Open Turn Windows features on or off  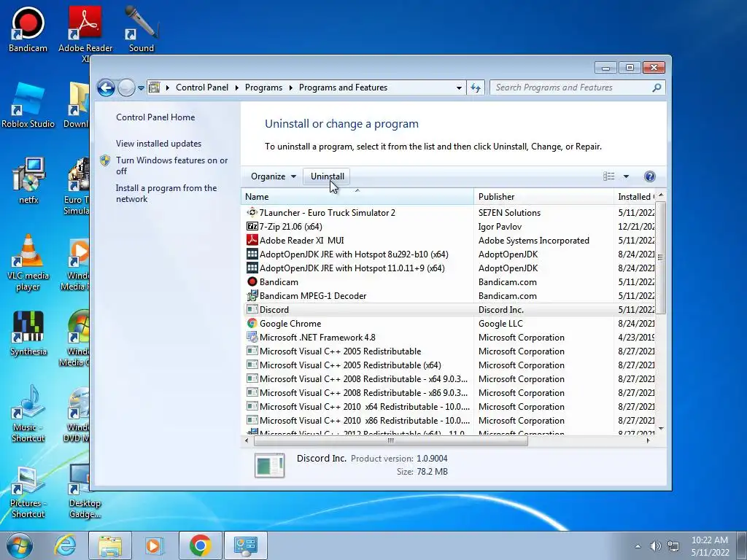coord(172,166)
